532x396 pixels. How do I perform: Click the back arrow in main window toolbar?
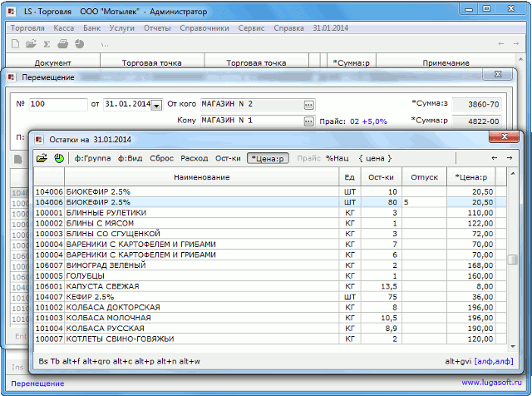coord(500,43)
